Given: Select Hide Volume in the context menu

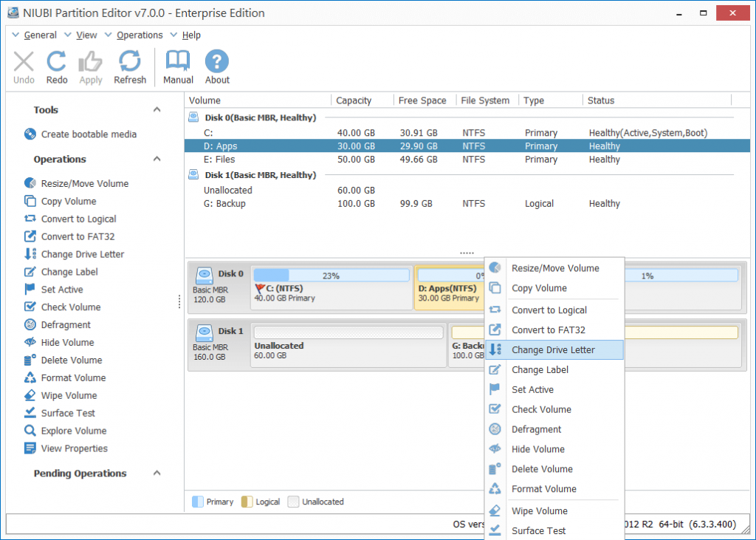Looking at the screenshot, I should point(539,448).
